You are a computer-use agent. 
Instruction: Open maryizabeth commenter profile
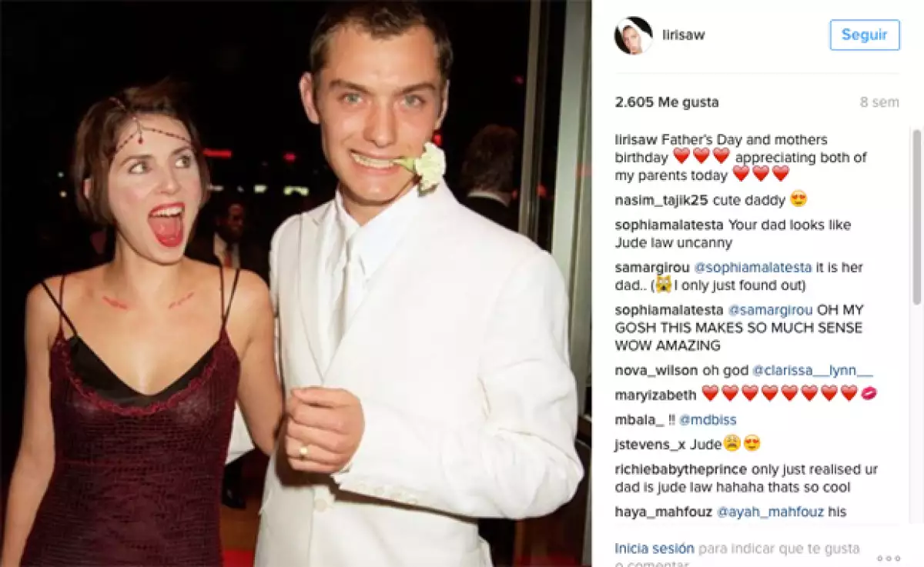656,395
